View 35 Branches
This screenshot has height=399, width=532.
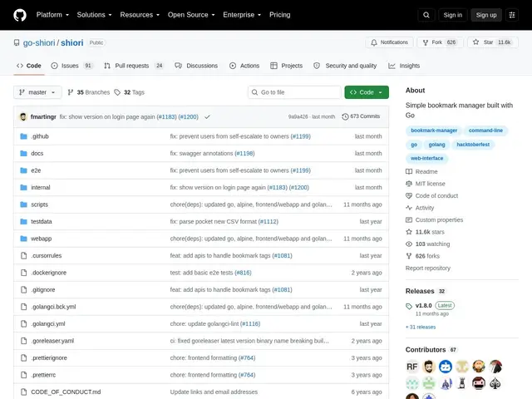pos(89,92)
